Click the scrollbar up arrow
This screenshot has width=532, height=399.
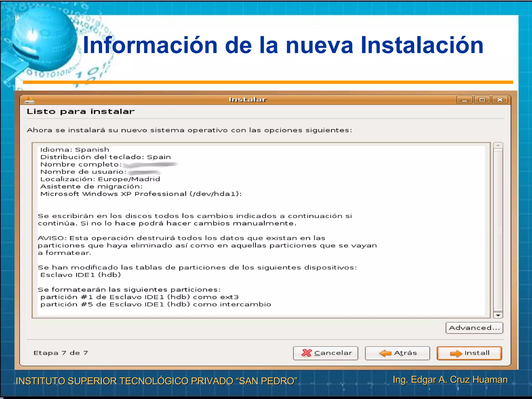(498, 145)
